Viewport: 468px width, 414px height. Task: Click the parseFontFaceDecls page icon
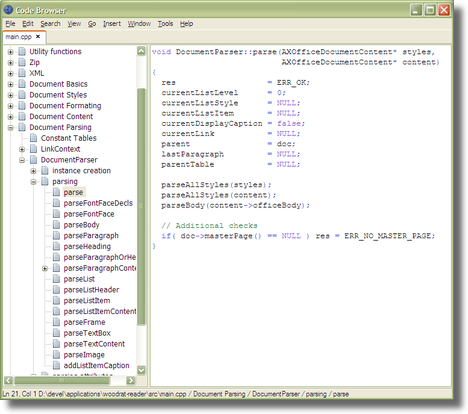tap(56, 203)
